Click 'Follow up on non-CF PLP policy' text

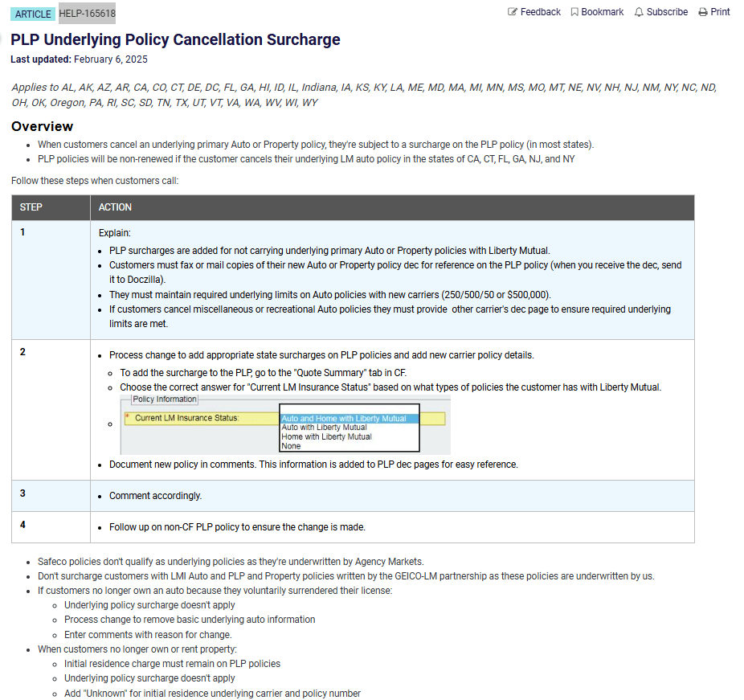(x=237, y=527)
